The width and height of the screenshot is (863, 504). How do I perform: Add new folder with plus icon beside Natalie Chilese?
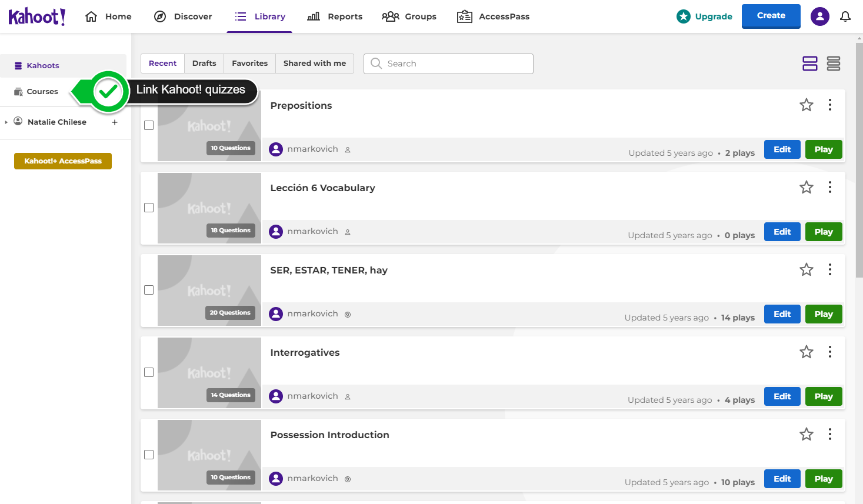point(115,122)
